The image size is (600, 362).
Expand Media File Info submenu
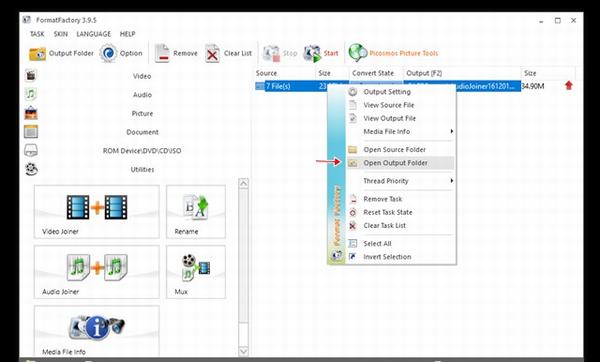401,132
